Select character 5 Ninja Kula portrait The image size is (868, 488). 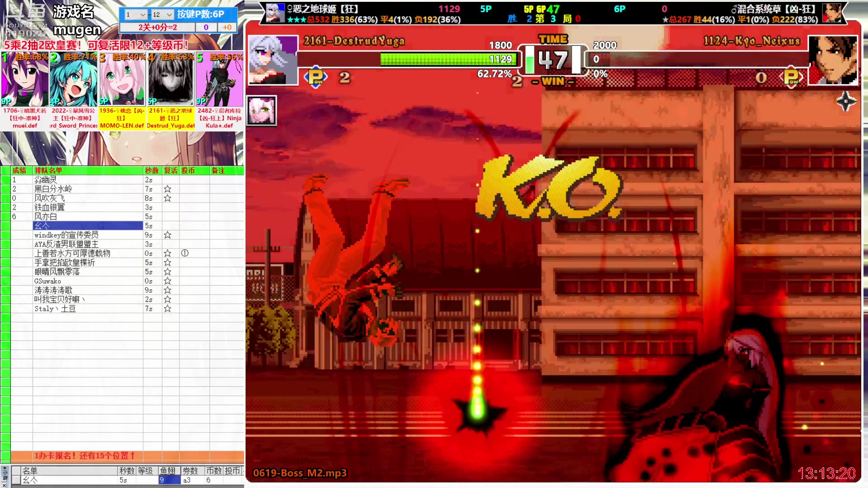click(219, 79)
